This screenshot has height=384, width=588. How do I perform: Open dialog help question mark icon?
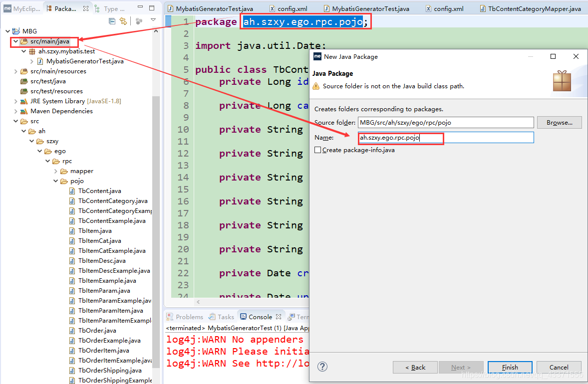322,367
